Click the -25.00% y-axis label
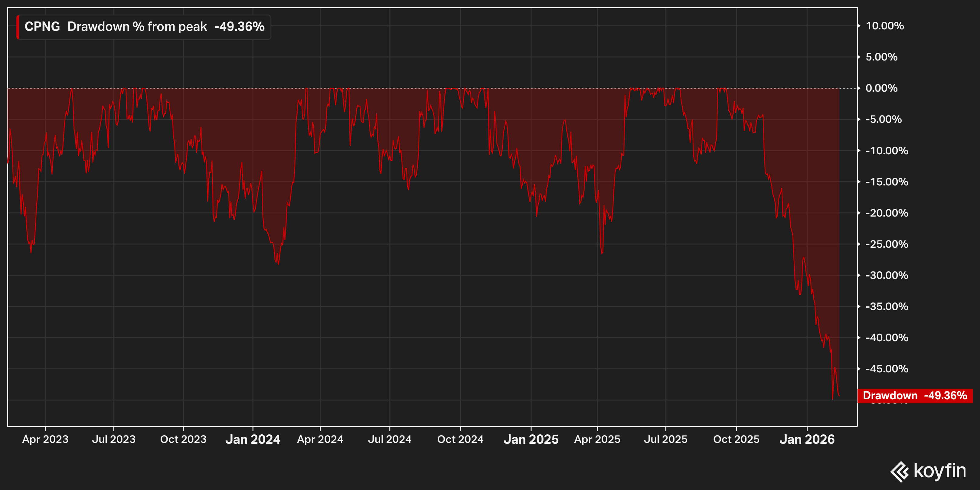Image resolution: width=980 pixels, height=490 pixels. pos(887,244)
